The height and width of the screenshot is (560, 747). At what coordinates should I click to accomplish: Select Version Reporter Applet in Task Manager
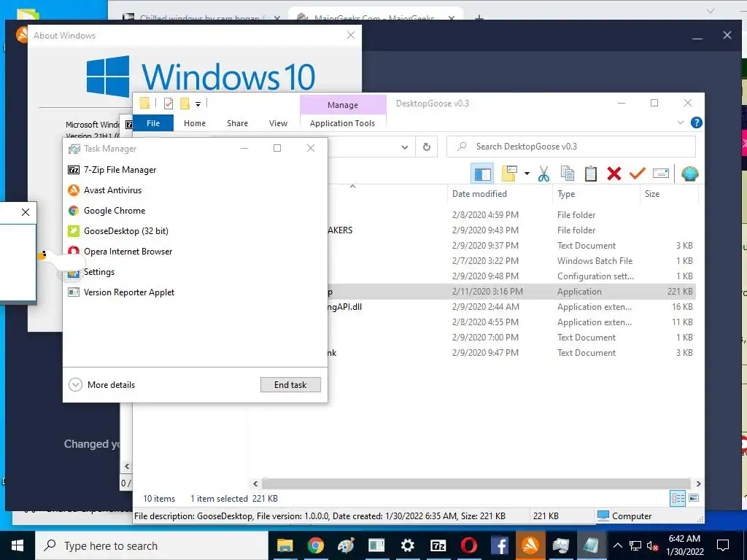click(x=195, y=292)
